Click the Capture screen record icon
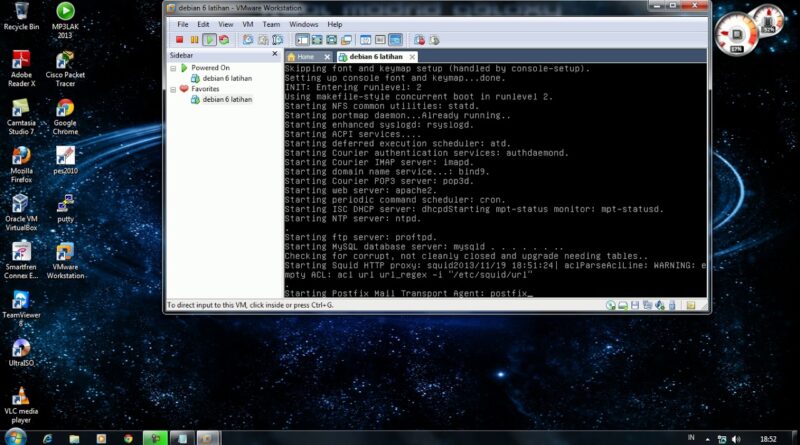This screenshot has width=800, height=445. point(419,40)
